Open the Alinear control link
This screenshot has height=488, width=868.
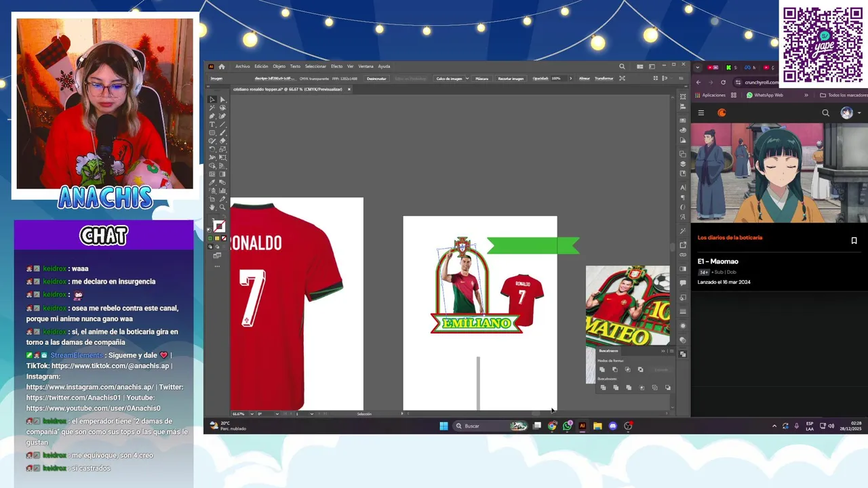[x=585, y=79]
